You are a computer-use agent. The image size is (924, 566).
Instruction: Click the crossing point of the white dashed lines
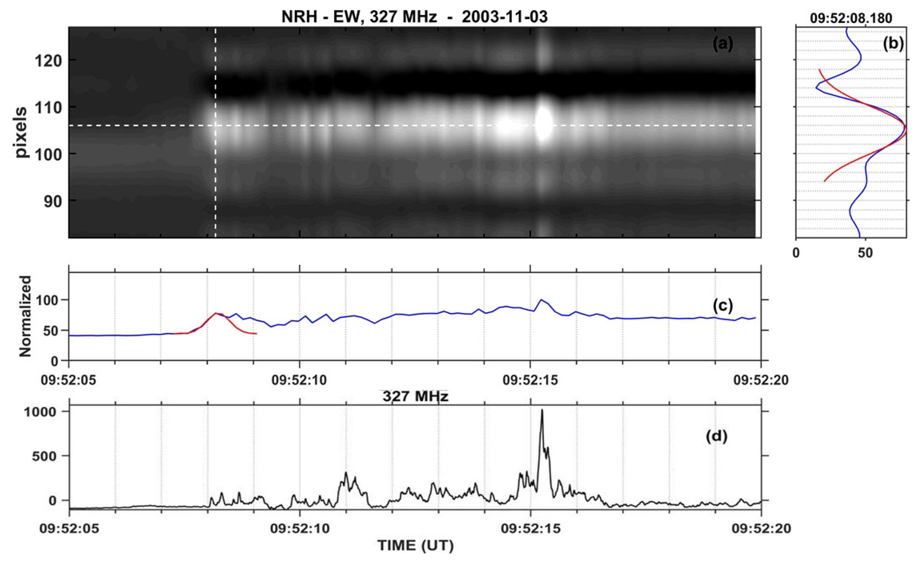click(215, 125)
